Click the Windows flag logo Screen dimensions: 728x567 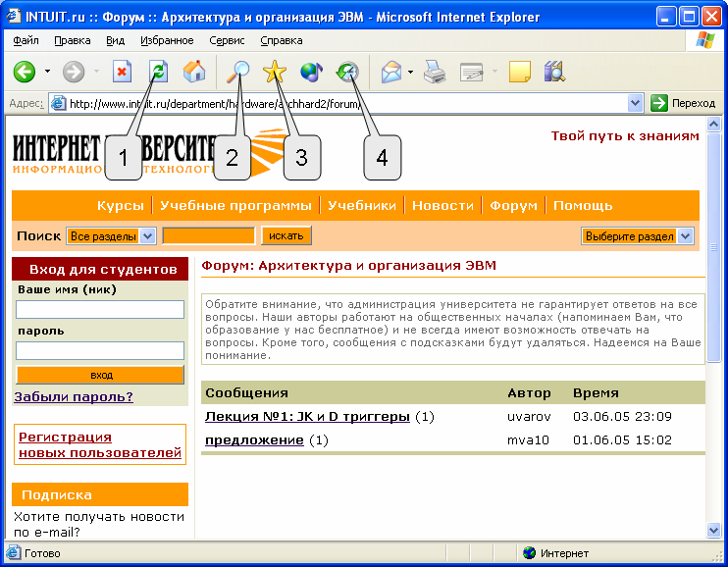(x=704, y=40)
